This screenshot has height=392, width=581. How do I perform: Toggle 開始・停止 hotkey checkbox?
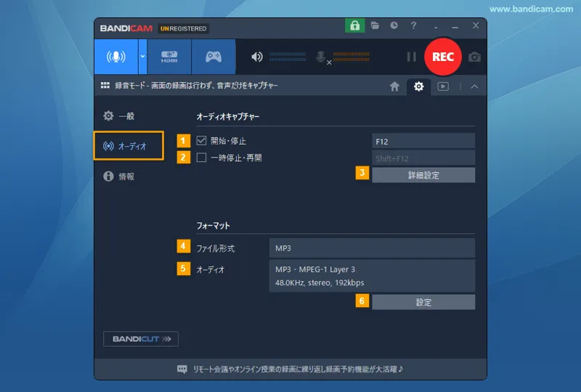201,140
